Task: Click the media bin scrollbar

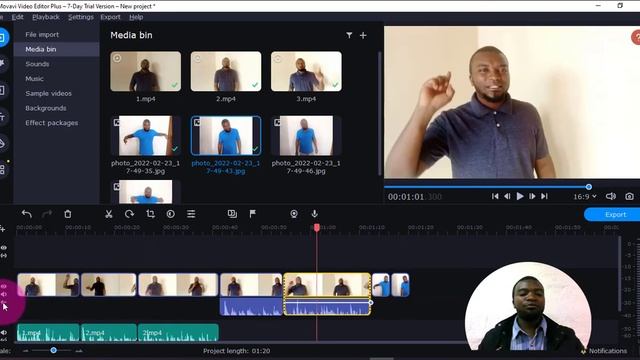Action: [380, 113]
